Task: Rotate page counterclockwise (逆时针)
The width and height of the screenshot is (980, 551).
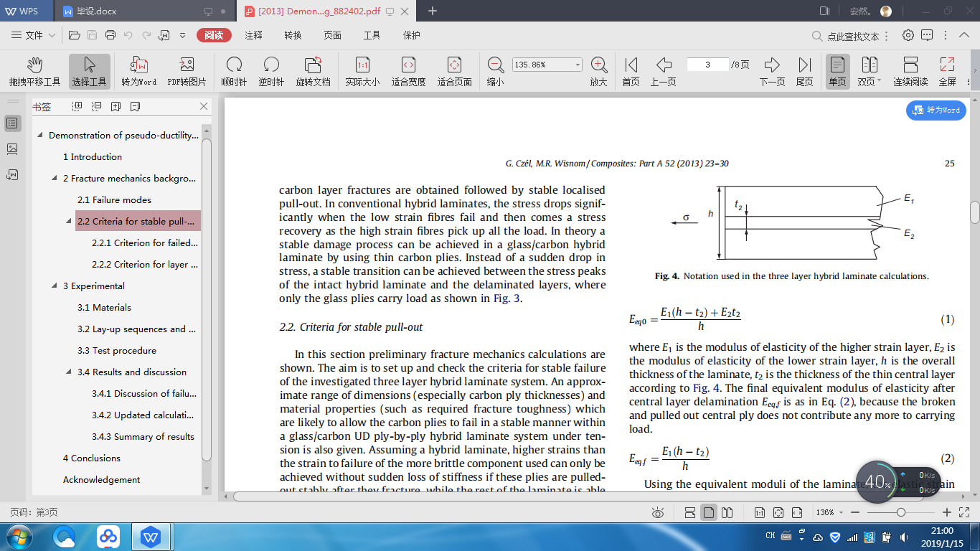Action: pos(271,71)
